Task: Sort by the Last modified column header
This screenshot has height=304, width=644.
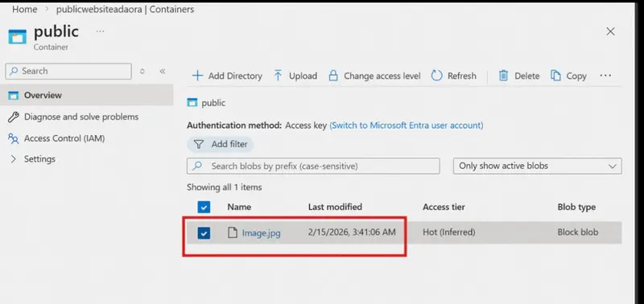Action: pos(335,207)
